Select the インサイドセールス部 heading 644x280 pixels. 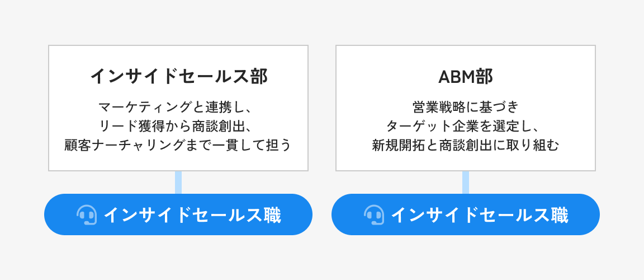coord(178,77)
